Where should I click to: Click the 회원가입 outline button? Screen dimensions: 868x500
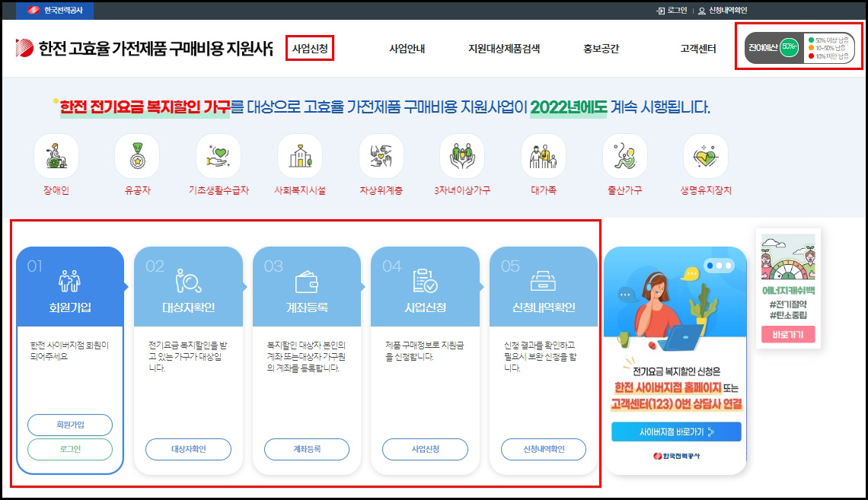(70, 425)
